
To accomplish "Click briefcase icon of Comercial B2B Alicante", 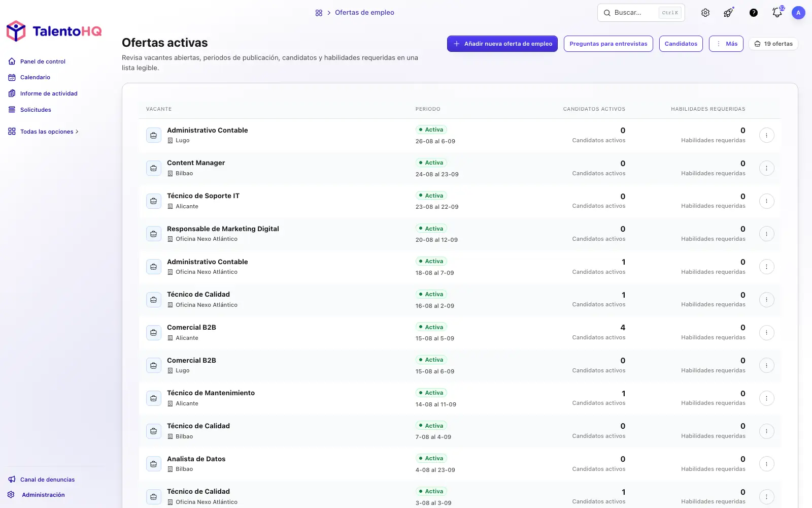I will (154, 333).
